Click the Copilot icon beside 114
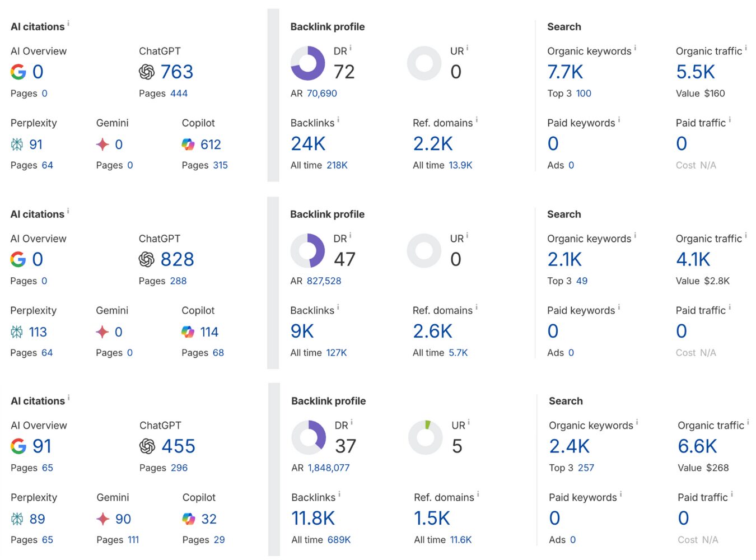 tap(188, 332)
